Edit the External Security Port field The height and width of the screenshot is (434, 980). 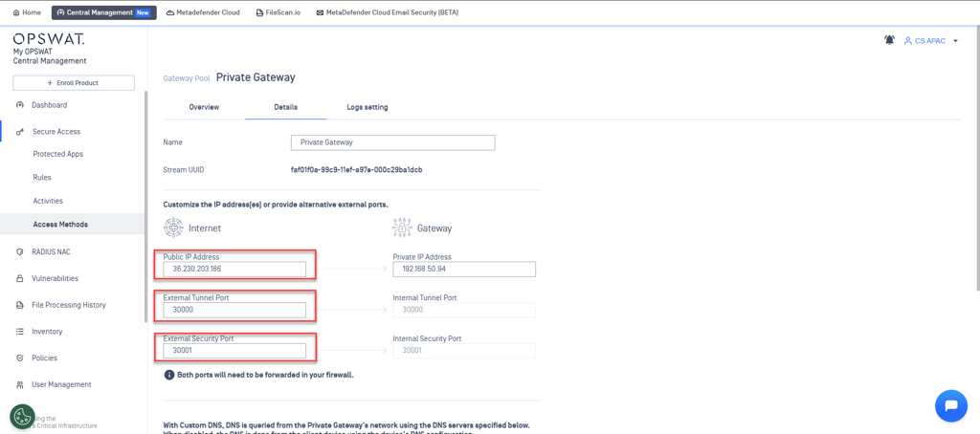coord(235,350)
